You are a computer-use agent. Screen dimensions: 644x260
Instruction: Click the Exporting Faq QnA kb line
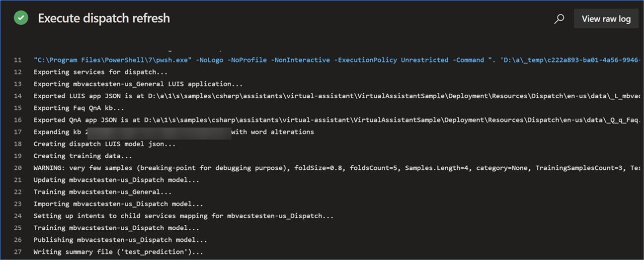tap(79, 108)
